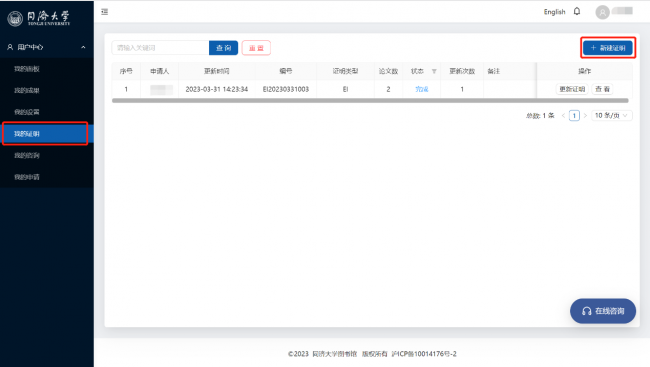
Task: Open status column filter funnel
Action: click(x=434, y=71)
